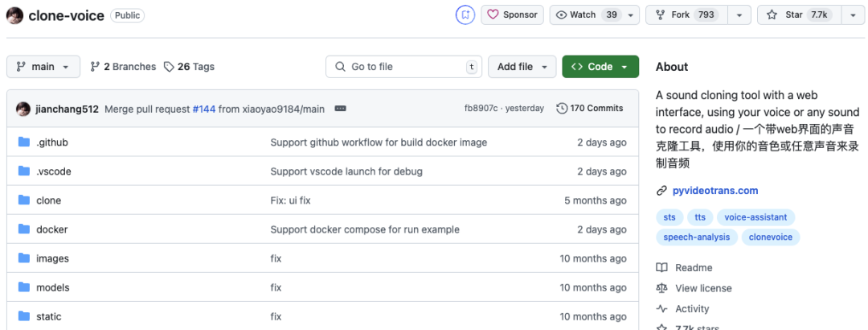The height and width of the screenshot is (330, 868).
Task: Expand the Watch notifications dropdown arrow
Action: pyautogui.click(x=632, y=14)
